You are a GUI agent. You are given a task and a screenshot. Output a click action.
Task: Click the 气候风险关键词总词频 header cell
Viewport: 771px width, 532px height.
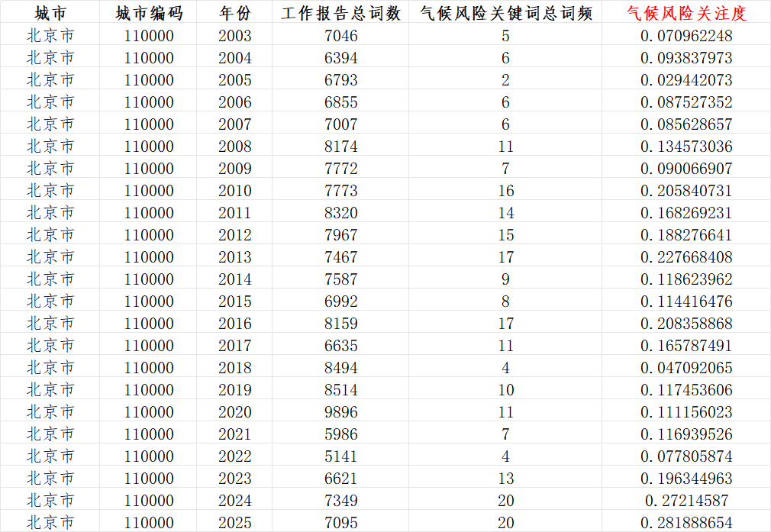tap(506, 13)
